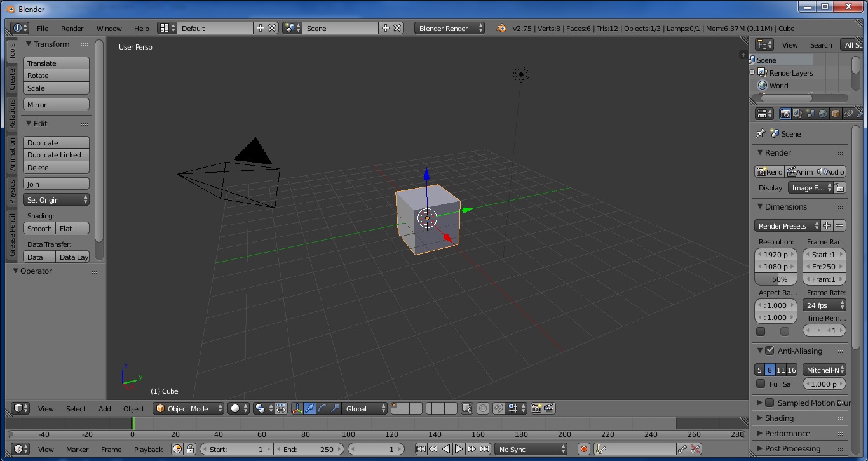Click the End frame input field

coord(309,449)
